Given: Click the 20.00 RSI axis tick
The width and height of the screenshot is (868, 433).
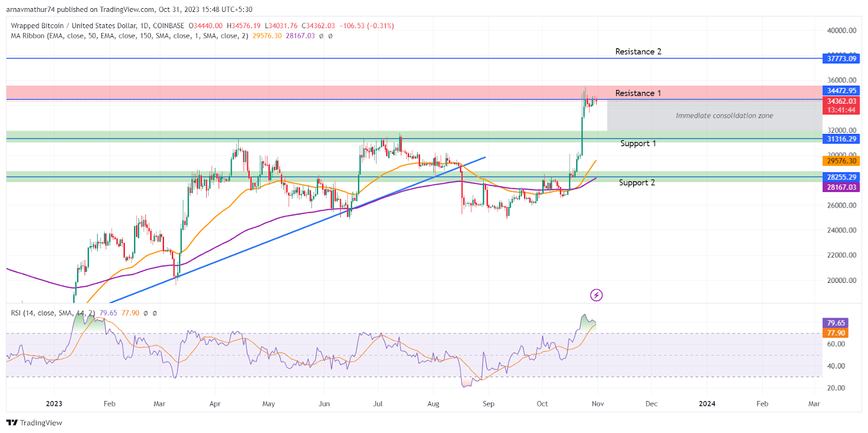Looking at the screenshot, I should (x=836, y=388).
